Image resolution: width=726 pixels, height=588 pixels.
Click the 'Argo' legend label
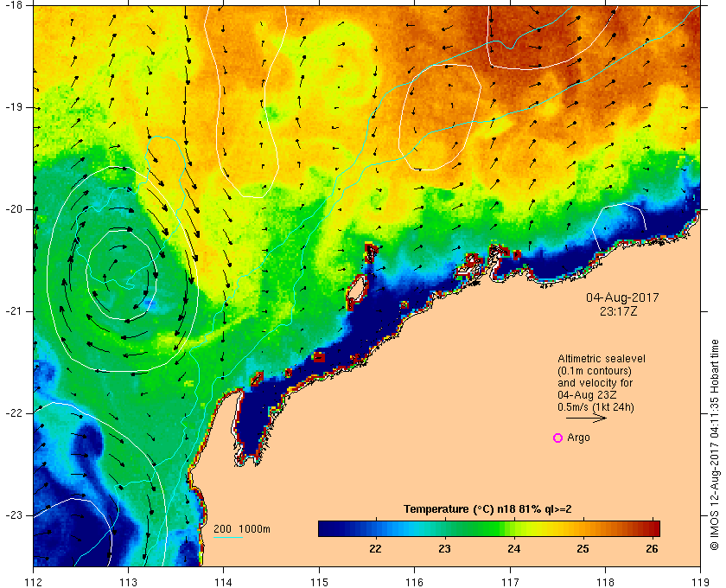(578, 438)
